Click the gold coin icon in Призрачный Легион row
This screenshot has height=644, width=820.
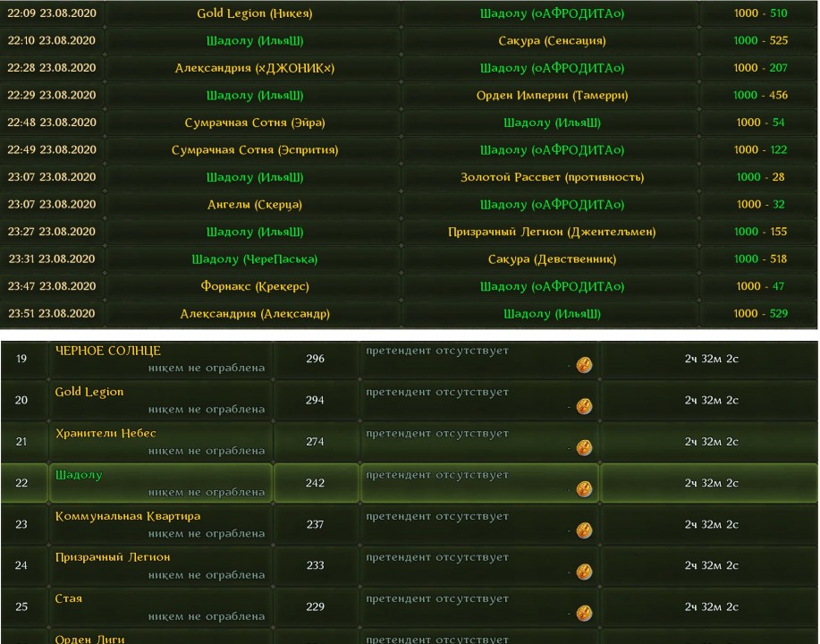click(x=584, y=572)
